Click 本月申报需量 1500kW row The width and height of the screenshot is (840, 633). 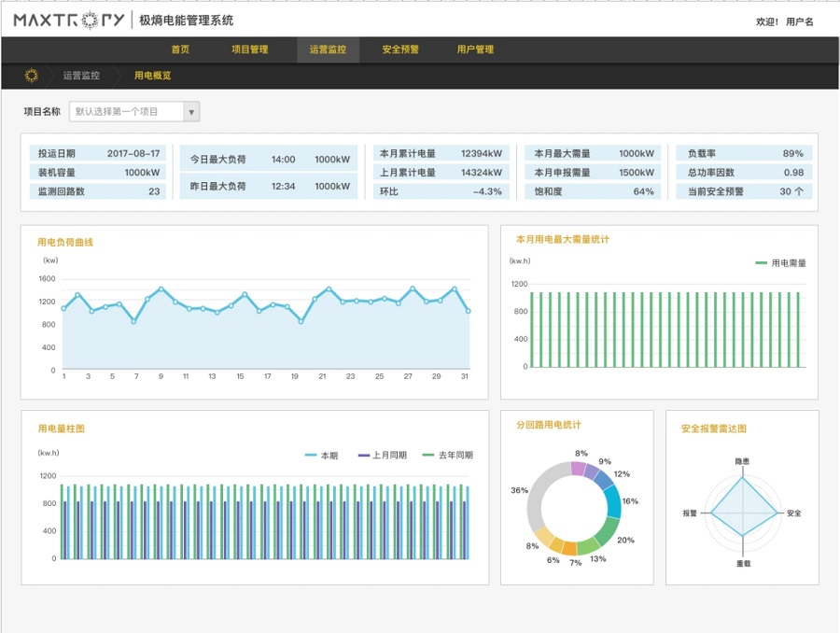593,172
